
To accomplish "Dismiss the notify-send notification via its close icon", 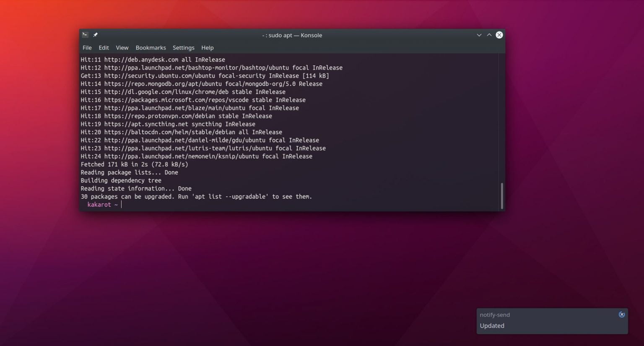I will pos(622,314).
